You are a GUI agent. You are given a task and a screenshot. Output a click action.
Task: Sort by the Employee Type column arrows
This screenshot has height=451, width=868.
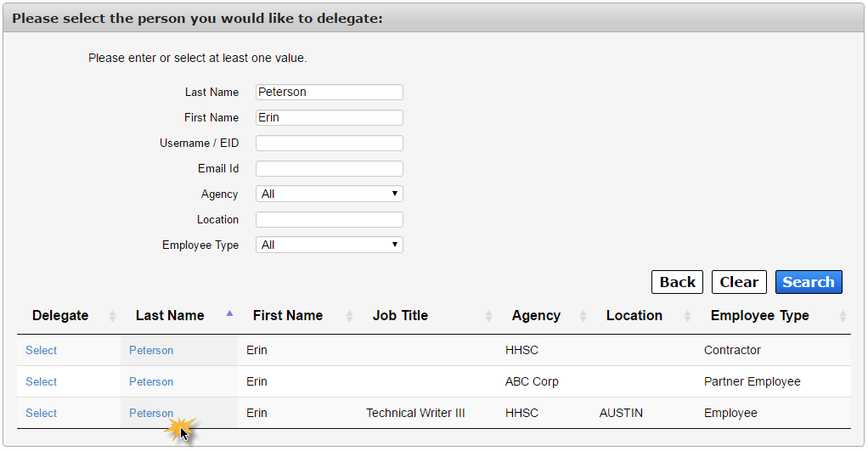click(843, 316)
